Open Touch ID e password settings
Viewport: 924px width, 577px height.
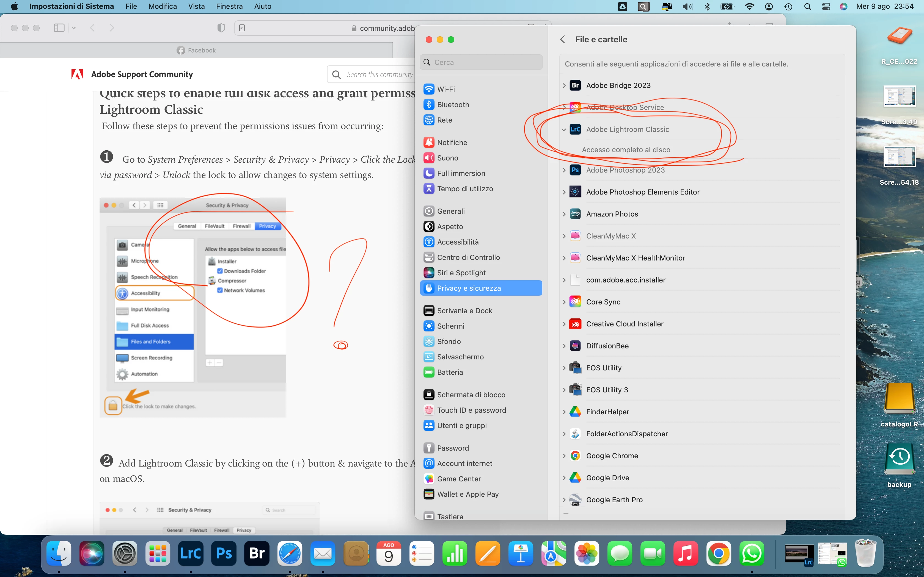point(471,410)
